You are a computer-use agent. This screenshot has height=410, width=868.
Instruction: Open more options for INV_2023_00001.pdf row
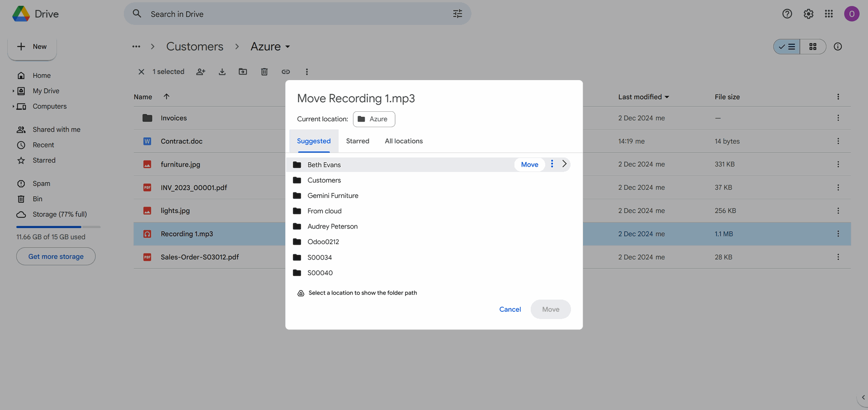838,187
